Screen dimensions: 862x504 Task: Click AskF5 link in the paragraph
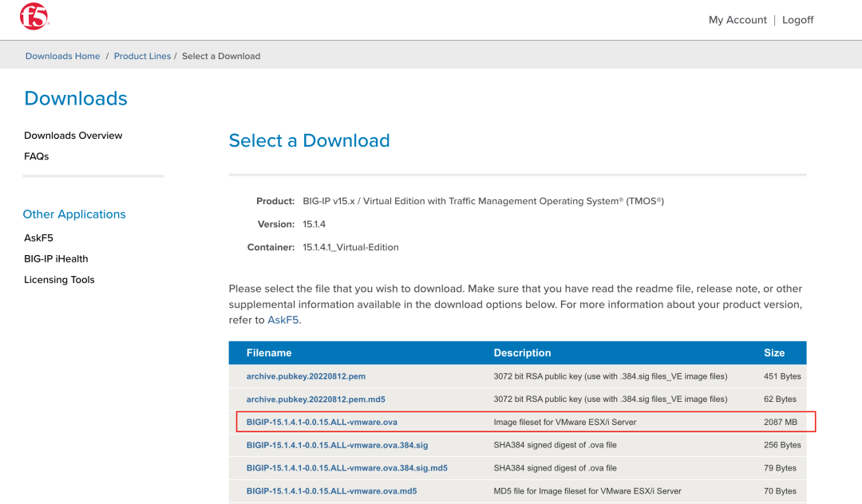283,320
